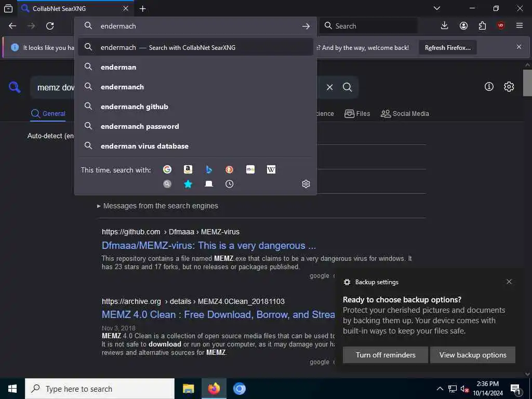Open the list all tabs view icon

8,8
